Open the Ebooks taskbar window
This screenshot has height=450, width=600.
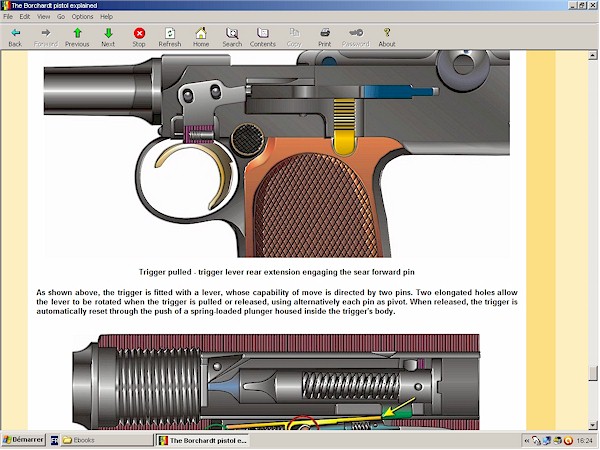(107, 440)
